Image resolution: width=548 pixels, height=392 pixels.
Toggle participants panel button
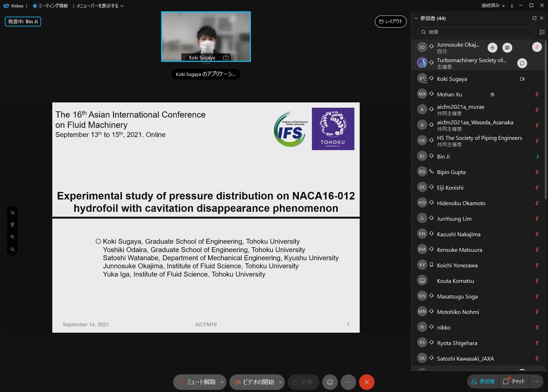(x=483, y=381)
